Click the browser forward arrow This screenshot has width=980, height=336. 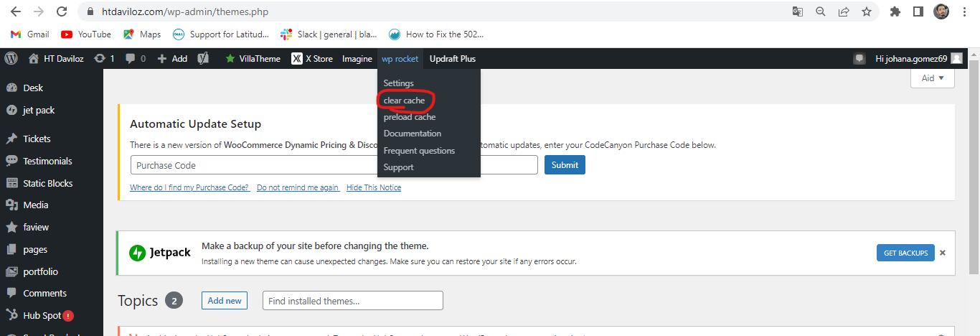[38, 11]
